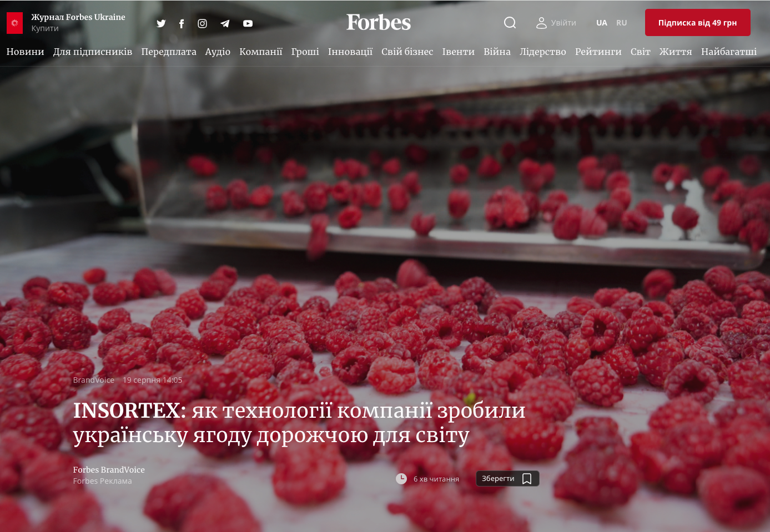Image resolution: width=770 pixels, height=532 pixels.
Task: Click the search magnifier icon
Action: tap(510, 23)
